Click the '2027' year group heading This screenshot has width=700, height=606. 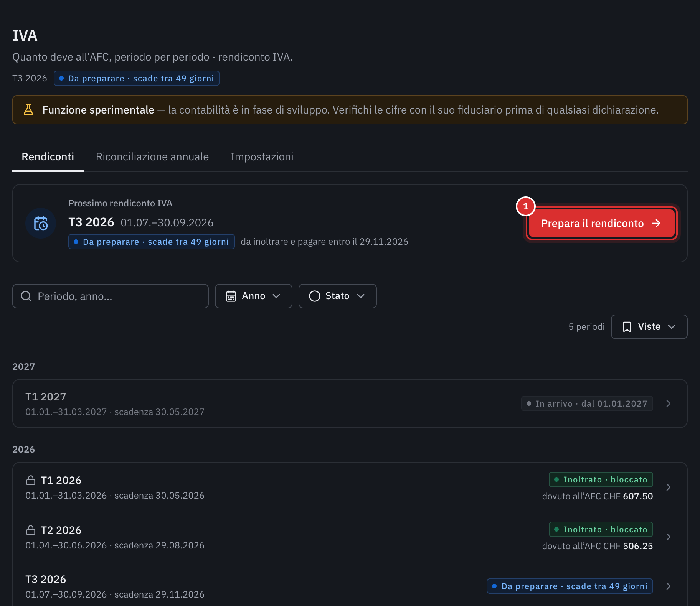click(x=24, y=367)
